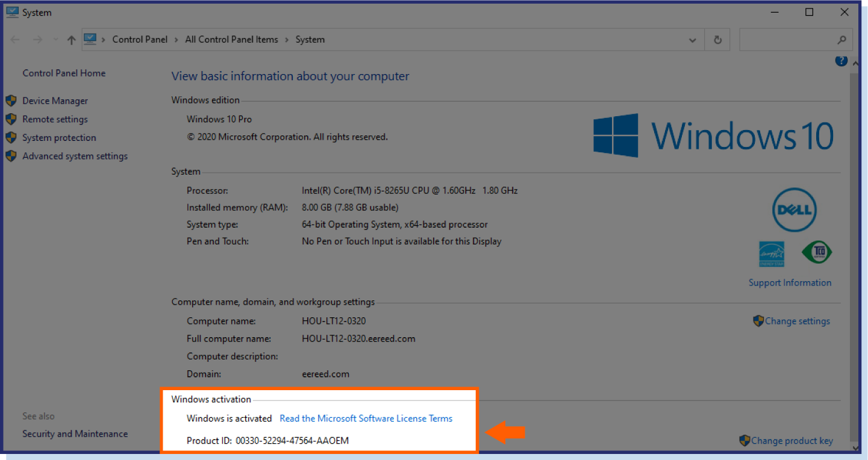Open recent locations dropdown arrow
Image resolution: width=868 pixels, height=460 pixels.
click(55, 40)
